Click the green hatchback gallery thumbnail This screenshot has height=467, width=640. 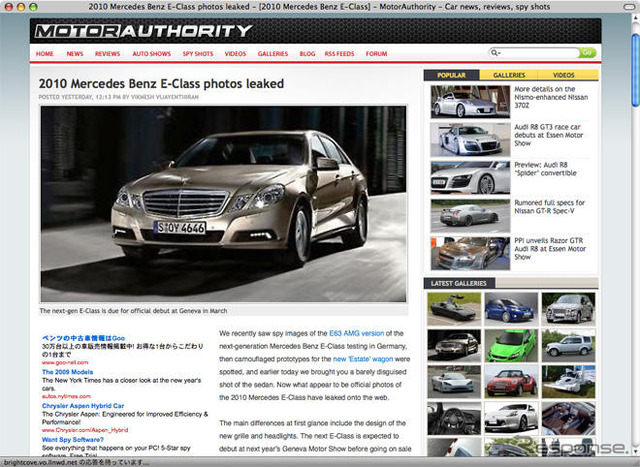[x=511, y=346]
